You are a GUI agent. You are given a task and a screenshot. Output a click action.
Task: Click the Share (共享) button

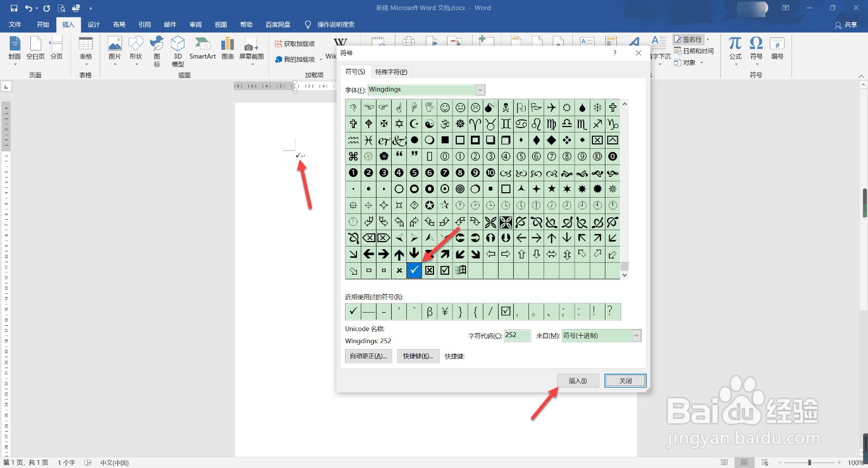[846, 24]
